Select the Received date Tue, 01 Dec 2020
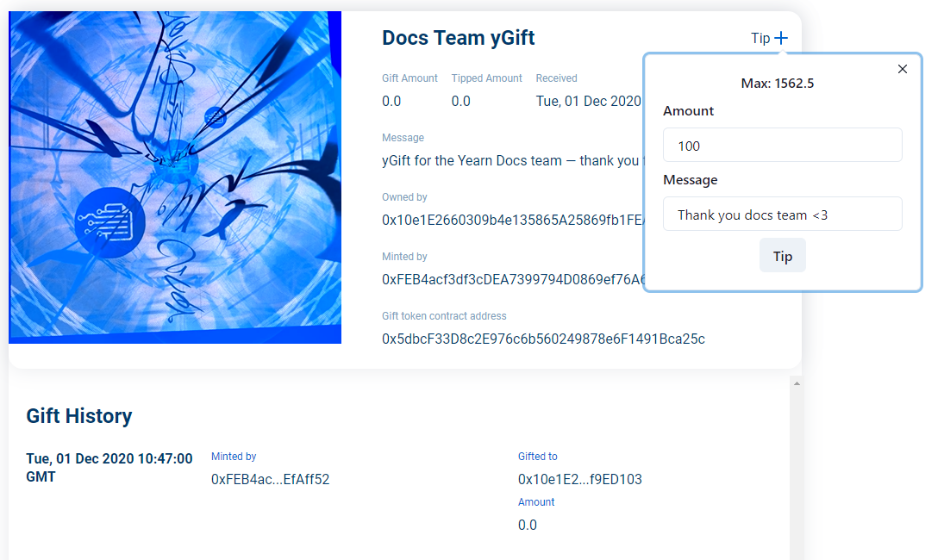This screenshot has height=560, width=944. pyautogui.click(x=588, y=101)
